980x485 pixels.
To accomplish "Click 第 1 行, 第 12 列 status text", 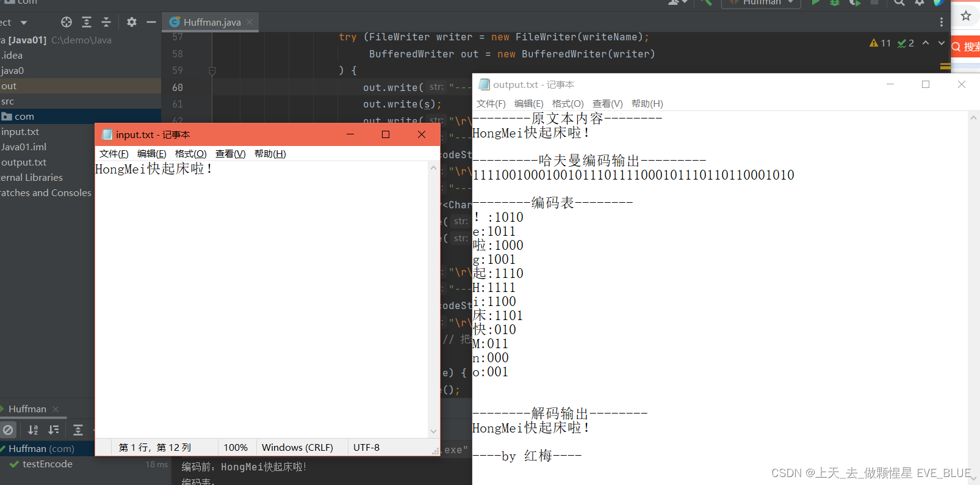I will point(155,447).
